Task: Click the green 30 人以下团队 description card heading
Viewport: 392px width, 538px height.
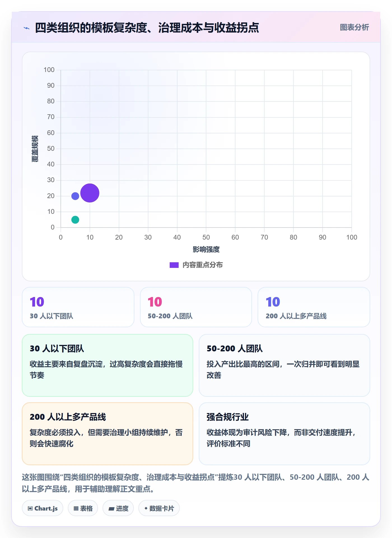Action: point(57,349)
